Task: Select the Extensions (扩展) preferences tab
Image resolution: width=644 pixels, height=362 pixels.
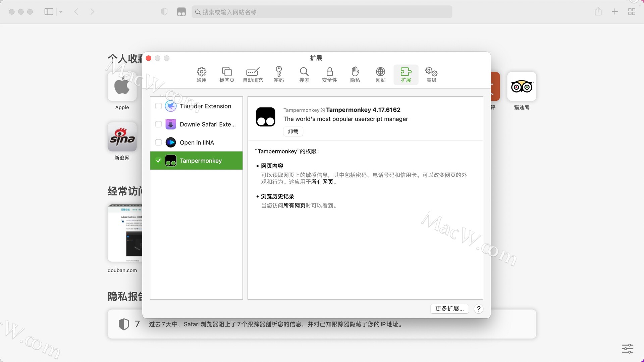Action: pyautogui.click(x=406, y=75)
